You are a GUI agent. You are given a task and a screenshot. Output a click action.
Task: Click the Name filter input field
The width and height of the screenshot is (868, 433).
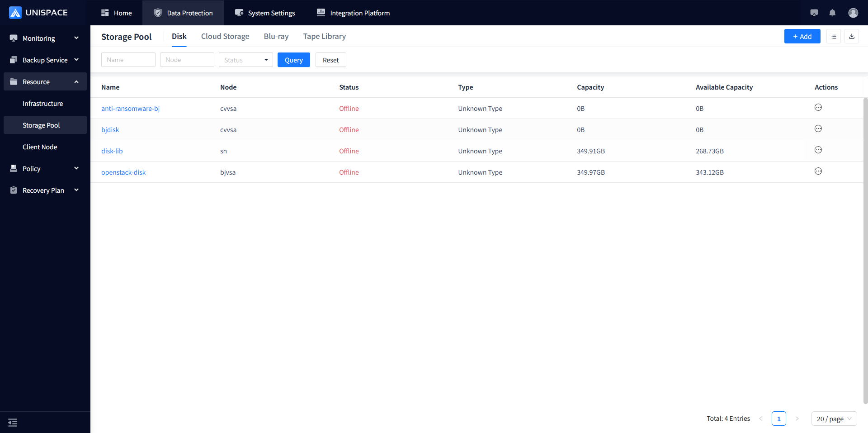click(x=128, y=60)
